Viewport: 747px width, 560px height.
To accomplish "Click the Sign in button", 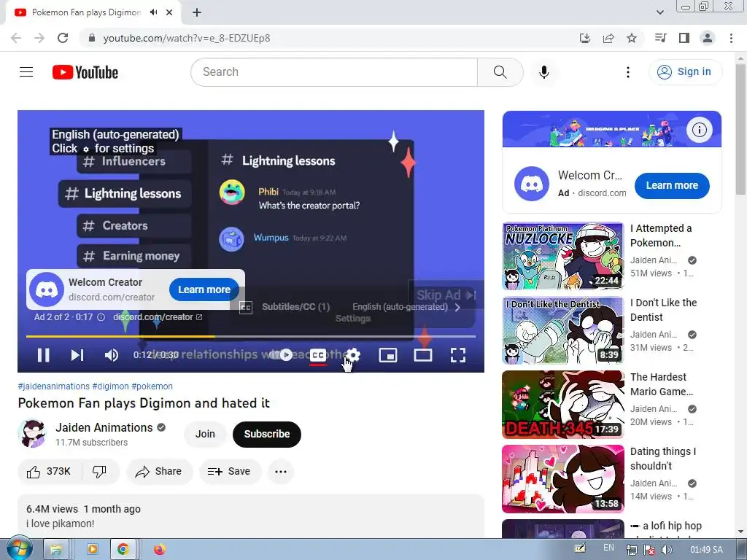I will point(685,72).
